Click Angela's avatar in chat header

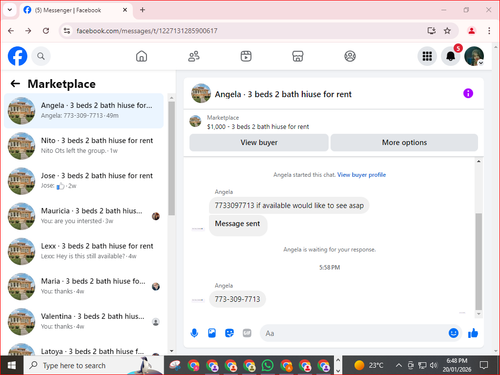click(x=201, y=93)
